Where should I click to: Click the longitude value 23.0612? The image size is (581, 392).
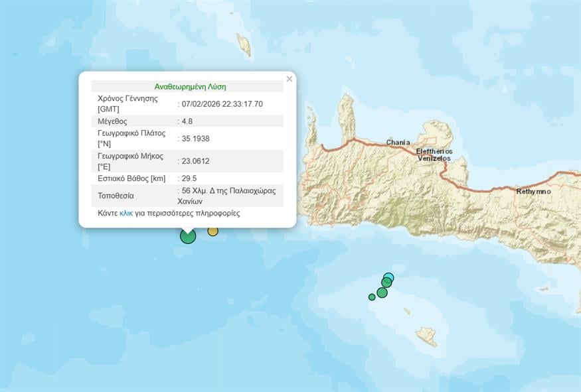click(x=195, y=161)
